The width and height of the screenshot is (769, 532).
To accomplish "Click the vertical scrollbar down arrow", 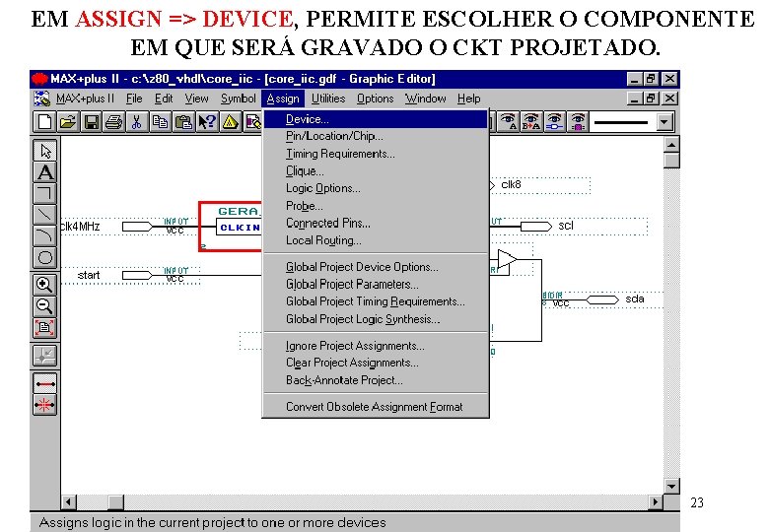I will (671, 487).
